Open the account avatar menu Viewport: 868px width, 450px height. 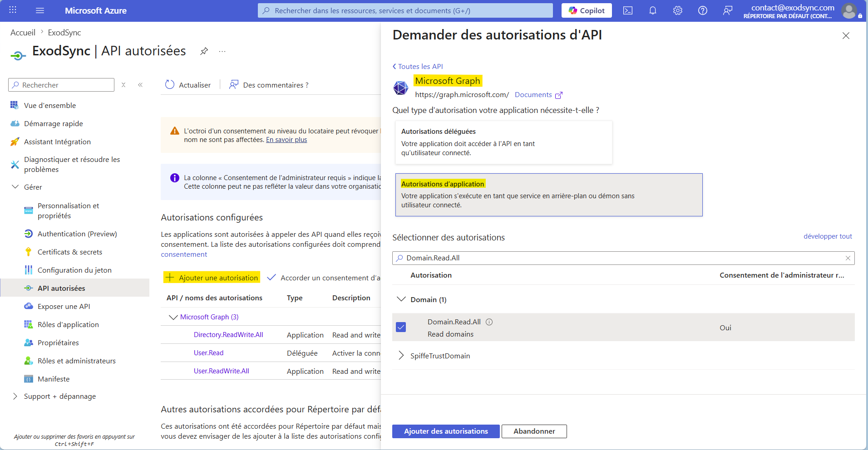849,10
